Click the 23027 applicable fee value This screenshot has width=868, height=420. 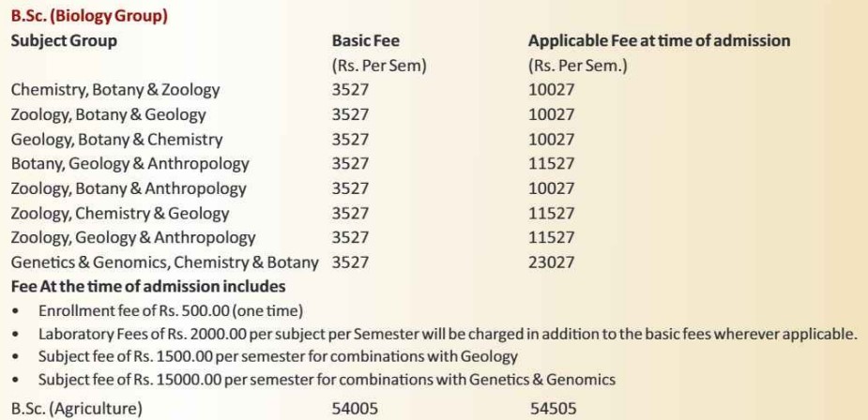(552, 262)
